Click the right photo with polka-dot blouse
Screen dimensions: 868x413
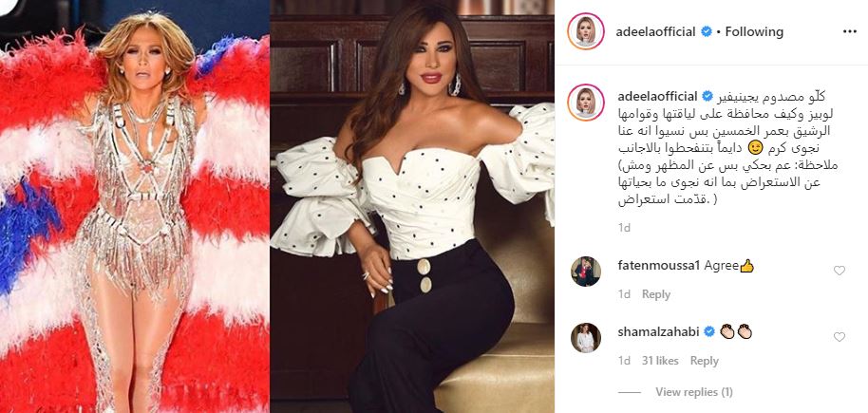click(412, 207)
